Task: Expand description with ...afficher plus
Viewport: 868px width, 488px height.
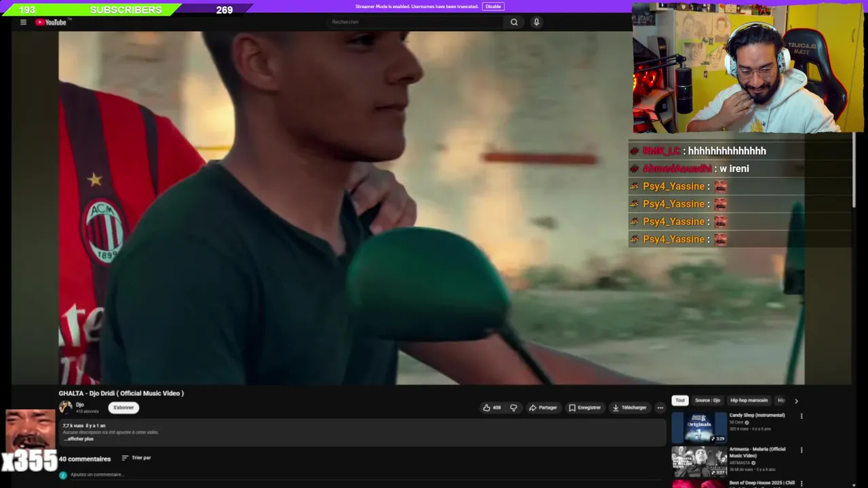Action: [79, 439]
